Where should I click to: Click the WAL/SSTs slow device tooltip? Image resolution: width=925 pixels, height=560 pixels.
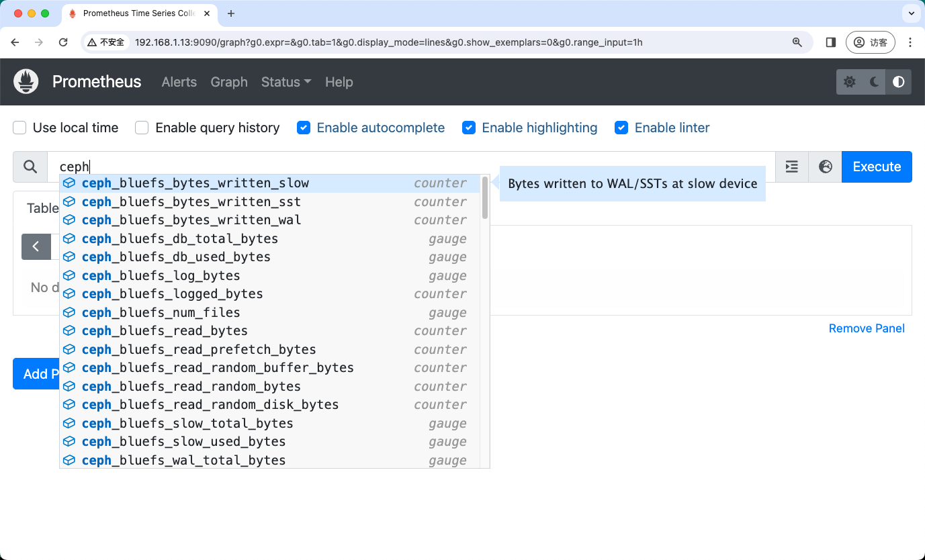633,184
